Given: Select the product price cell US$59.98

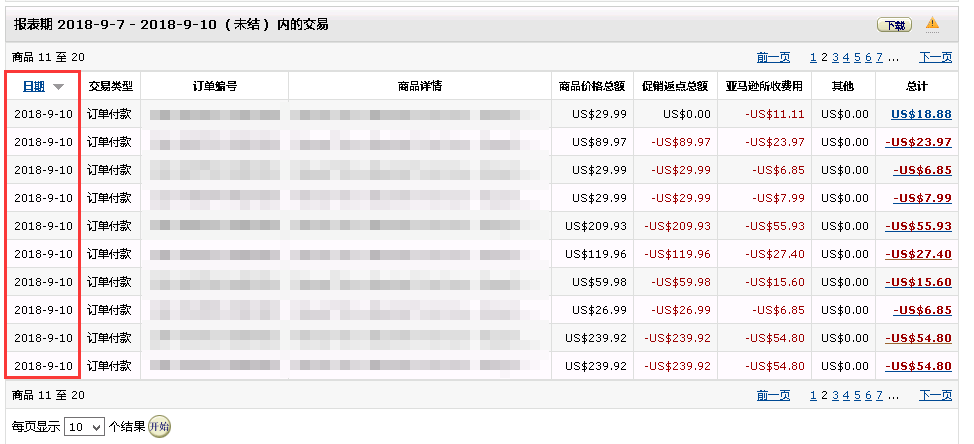Looking at the screenshot, I should coord(592,282).
